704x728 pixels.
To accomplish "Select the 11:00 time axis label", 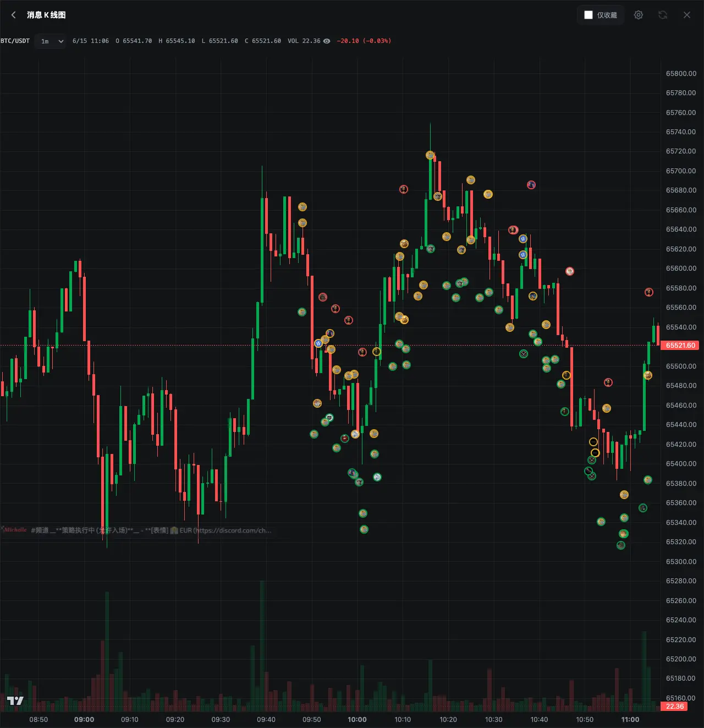I will pyautogui.click(x=630, y=719).
